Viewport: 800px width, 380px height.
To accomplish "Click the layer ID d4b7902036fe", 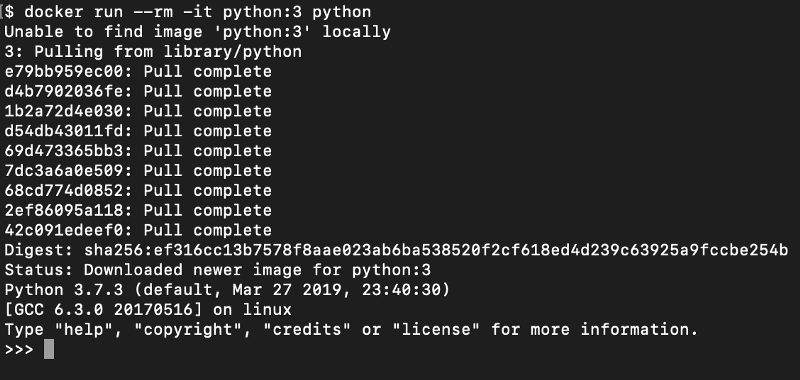I will click(x=64, y=91).
